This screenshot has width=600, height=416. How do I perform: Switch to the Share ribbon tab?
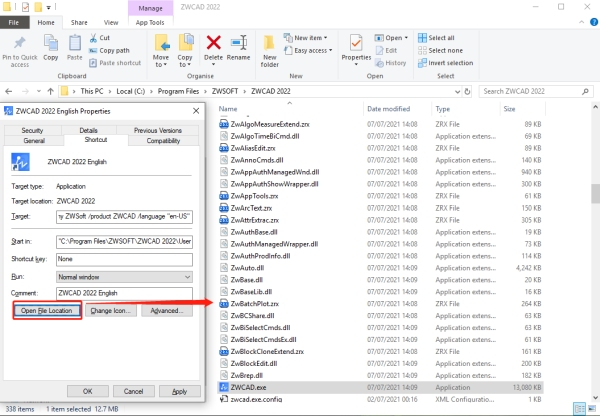(x=79, y=23)
